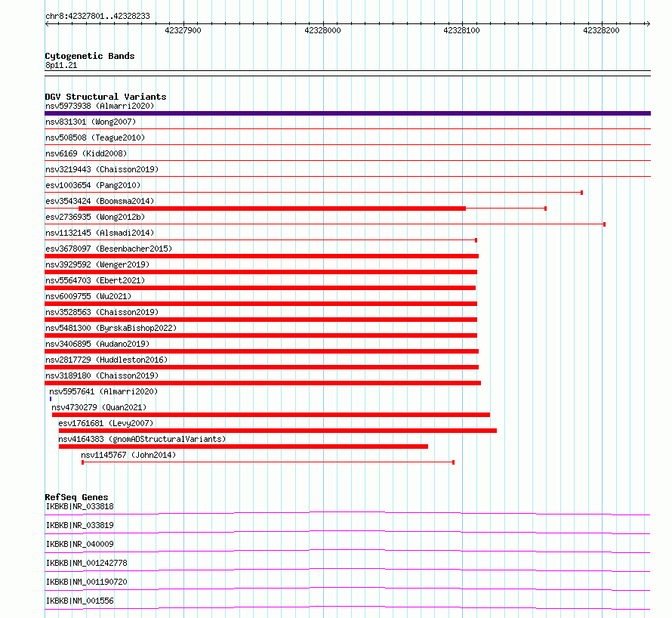Click the nsv5481300 (ByrskaBishop2022) label

click(111, 328)
